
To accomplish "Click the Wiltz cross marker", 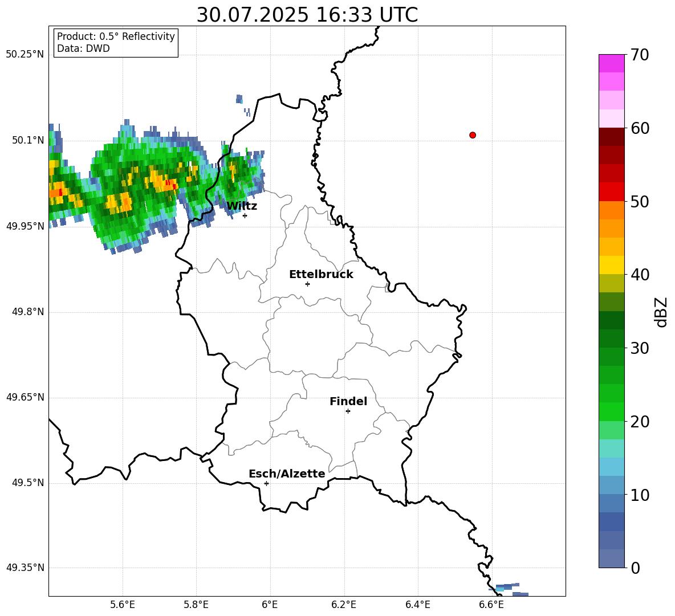I will tap(245, 215).
